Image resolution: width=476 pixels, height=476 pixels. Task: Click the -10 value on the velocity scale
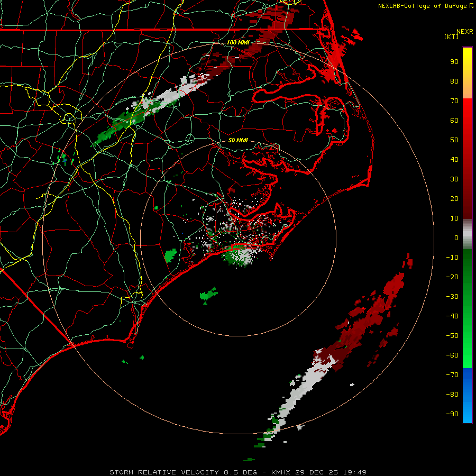pyautogui.click(x=452, y=258)
